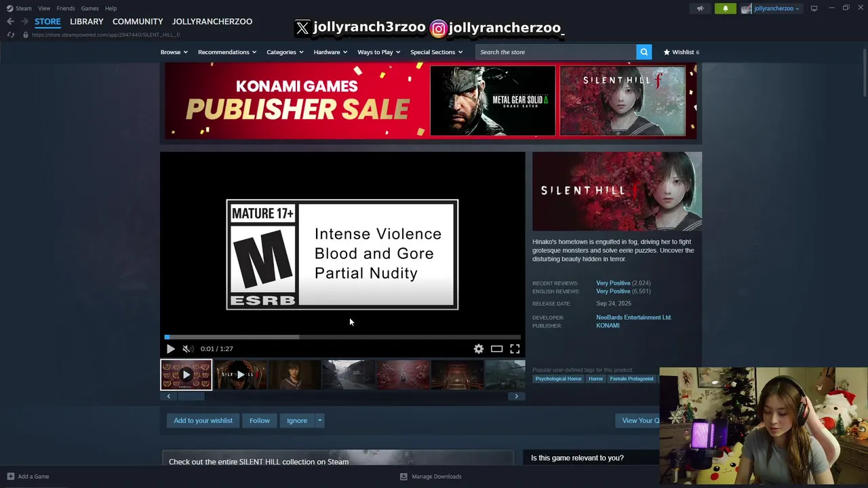Click the Female Protagonist tag

tap(631, 379)
